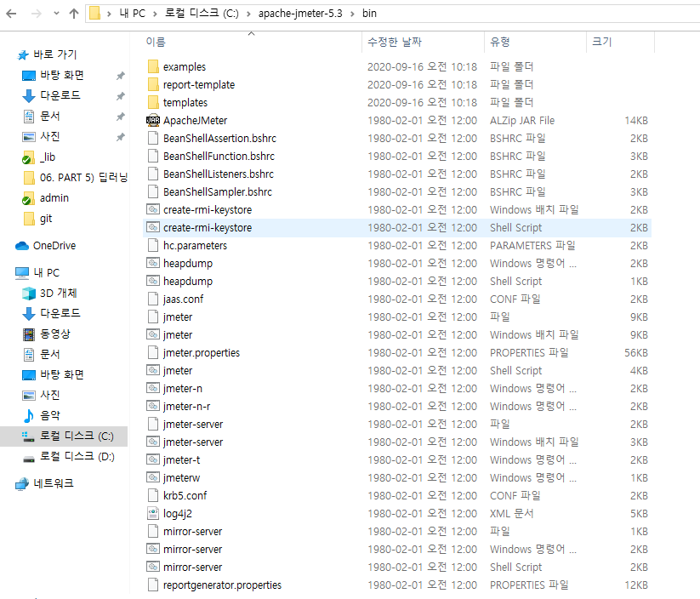This screenshot has width=700, height=599.
Task: Select the report-template folder
Action: (x=397, y=85)
